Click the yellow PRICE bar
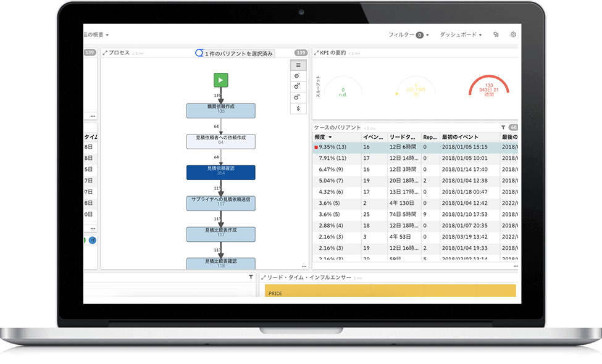The height and width of the screenshot is (364, 602). pos(390,291)
